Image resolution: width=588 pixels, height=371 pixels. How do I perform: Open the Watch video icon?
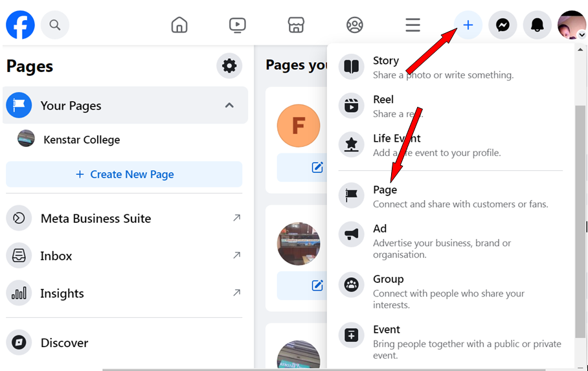238,25
